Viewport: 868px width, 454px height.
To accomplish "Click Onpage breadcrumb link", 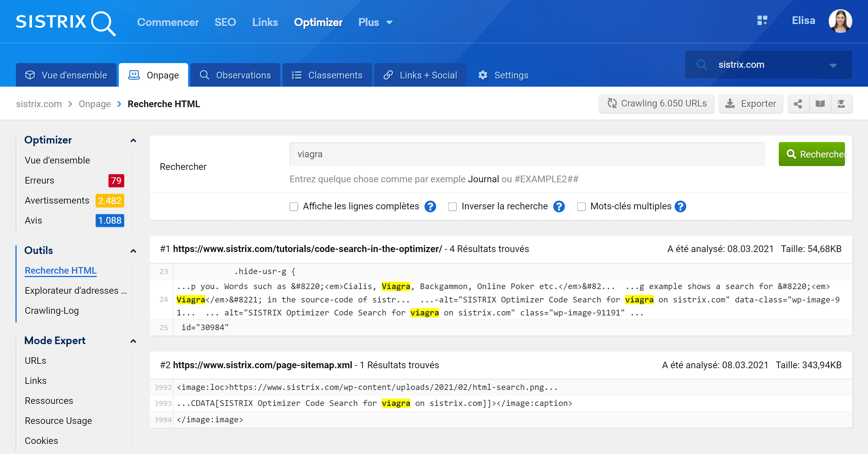I will 95,104.
